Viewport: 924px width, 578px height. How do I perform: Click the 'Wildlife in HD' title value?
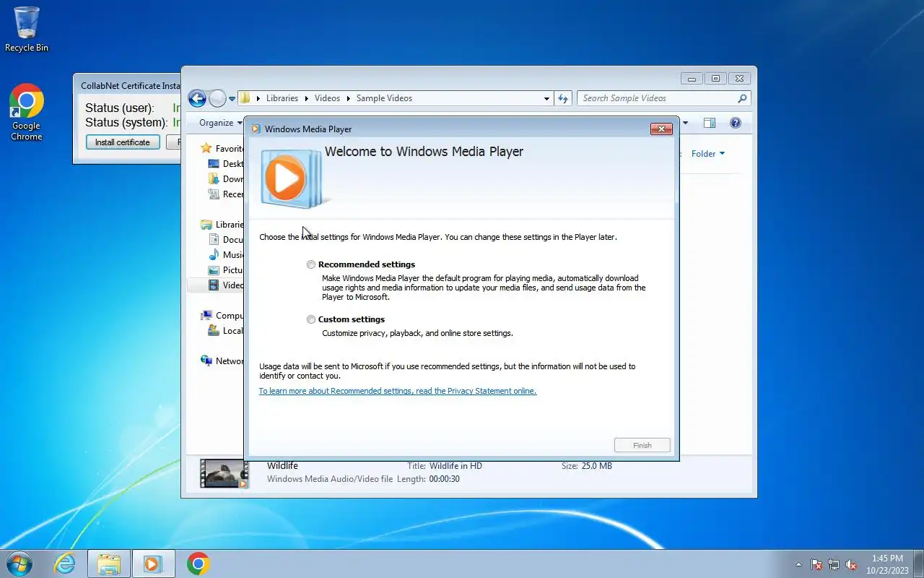(456, 466)
